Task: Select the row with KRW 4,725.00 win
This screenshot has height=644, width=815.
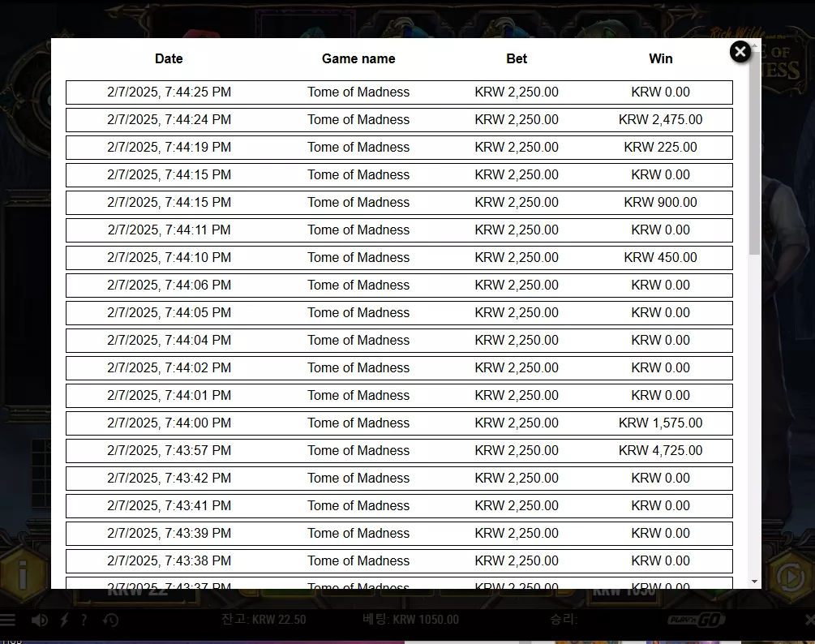Action: (399, 451)
